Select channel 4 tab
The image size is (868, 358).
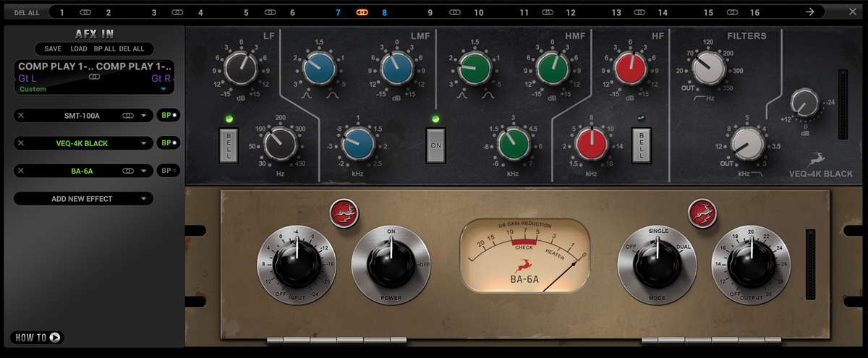click(x=200, y=12)
